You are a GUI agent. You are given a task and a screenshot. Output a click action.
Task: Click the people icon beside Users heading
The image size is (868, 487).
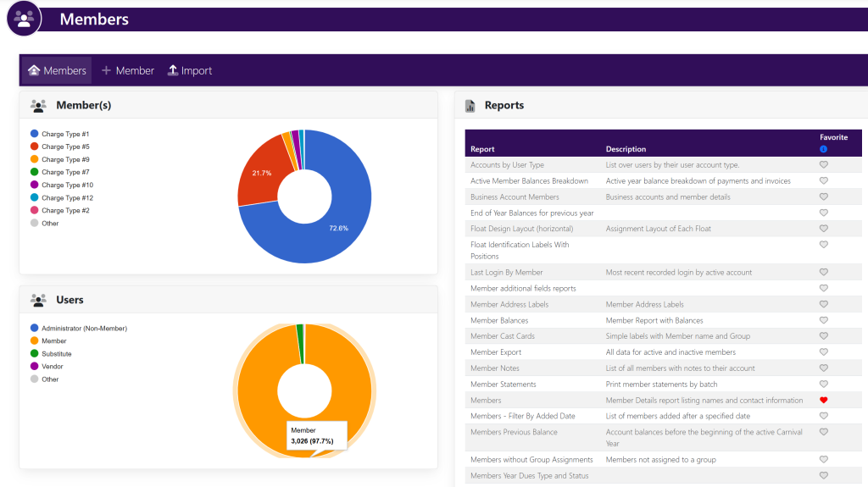(38, 300)
